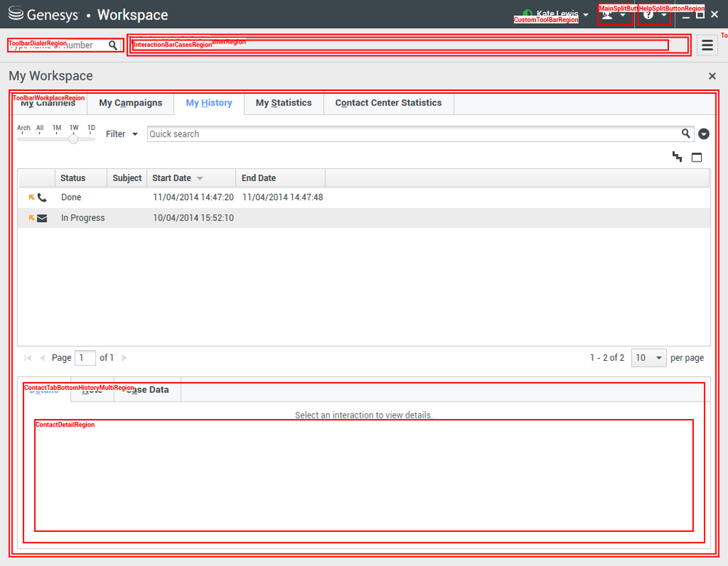This screenshot has height=566, width=728.
Task: Set history slider to 1M
Action: pos(57,127)
